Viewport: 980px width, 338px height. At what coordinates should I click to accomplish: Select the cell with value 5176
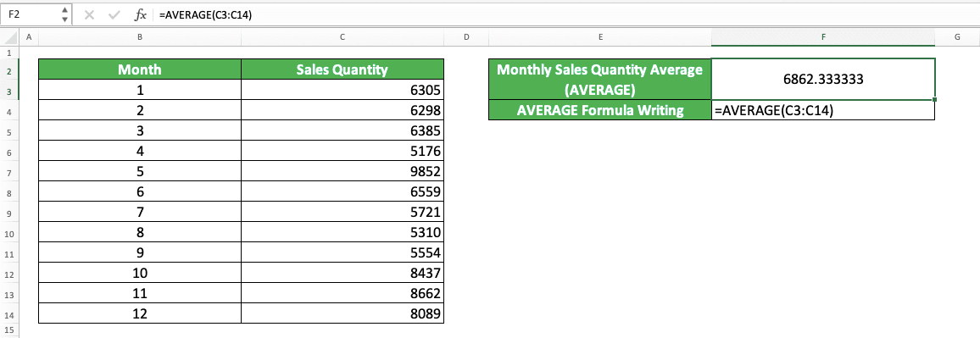point(342,151)
